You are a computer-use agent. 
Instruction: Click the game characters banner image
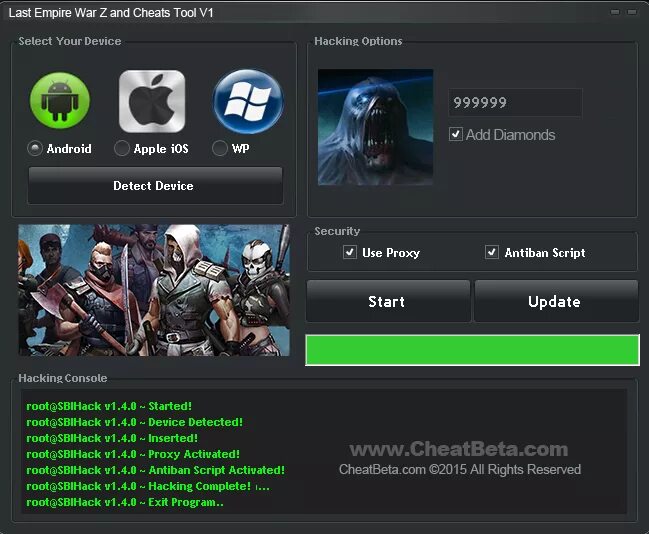(154, 290)
